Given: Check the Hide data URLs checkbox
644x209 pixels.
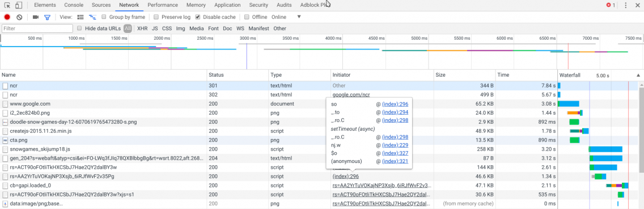Looking at the screenshot, I should point(80,28).
